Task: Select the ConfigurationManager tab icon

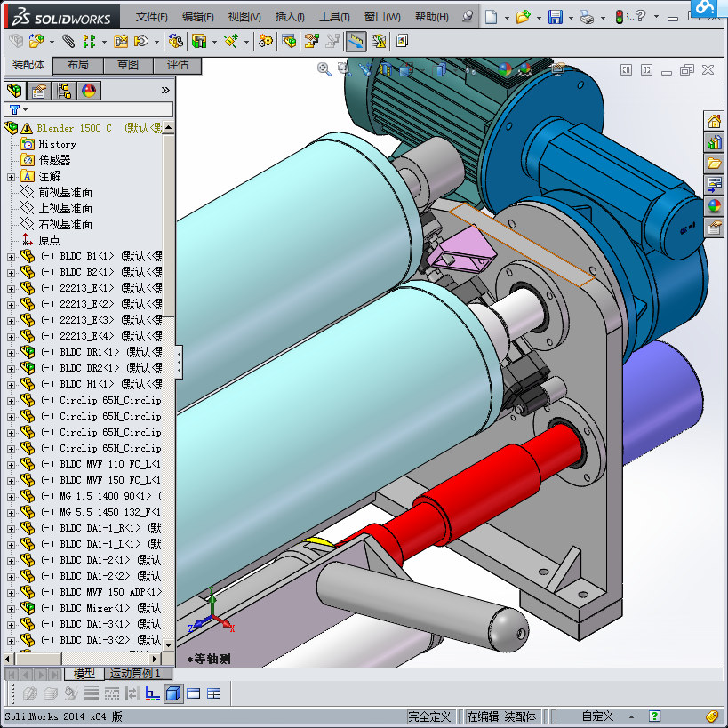Action: click(x=64, y=90)
